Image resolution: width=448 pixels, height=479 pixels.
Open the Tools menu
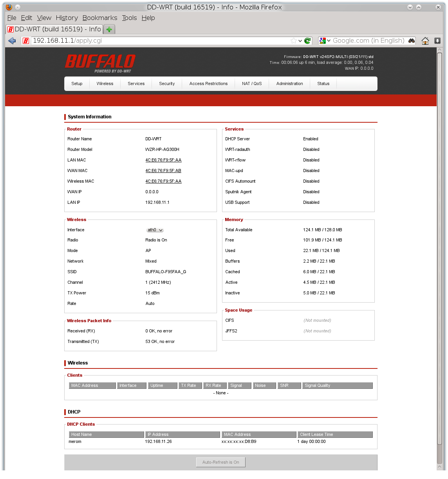(x=129, y=18)
